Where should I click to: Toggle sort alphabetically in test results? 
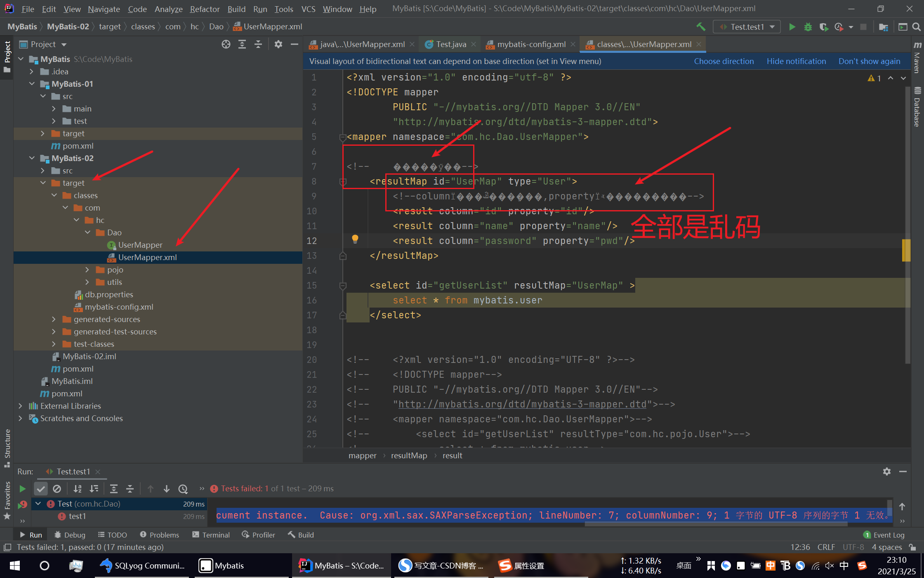coord(77,489)
